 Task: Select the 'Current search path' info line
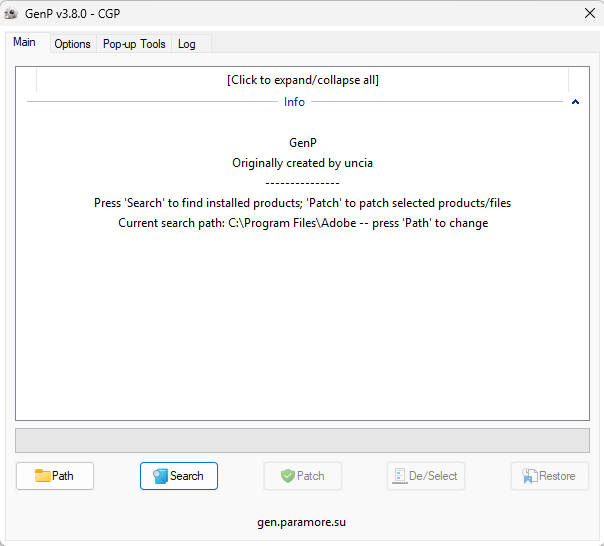(303, 223)
